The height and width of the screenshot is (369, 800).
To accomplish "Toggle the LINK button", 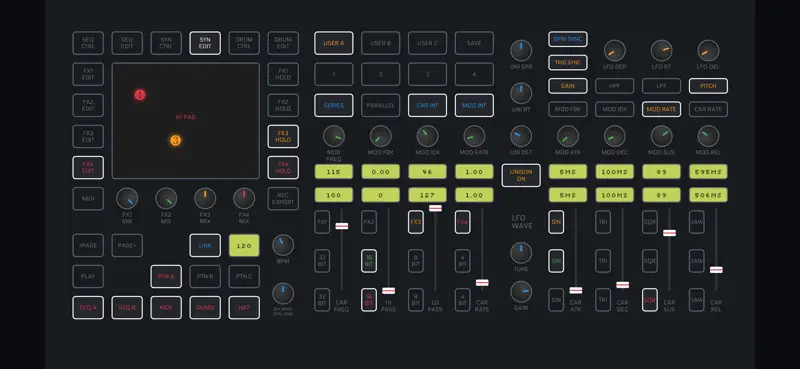I will click(205, 245).
